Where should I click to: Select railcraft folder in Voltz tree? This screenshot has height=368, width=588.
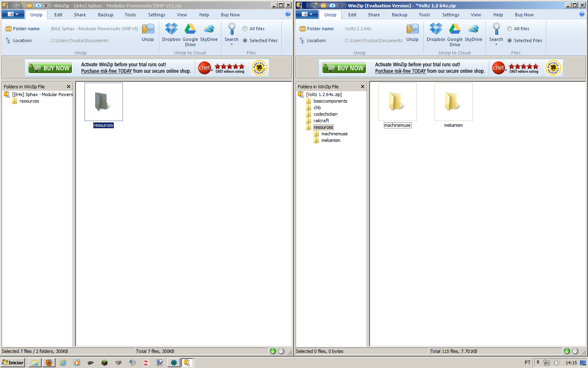[x=321, y=121]
